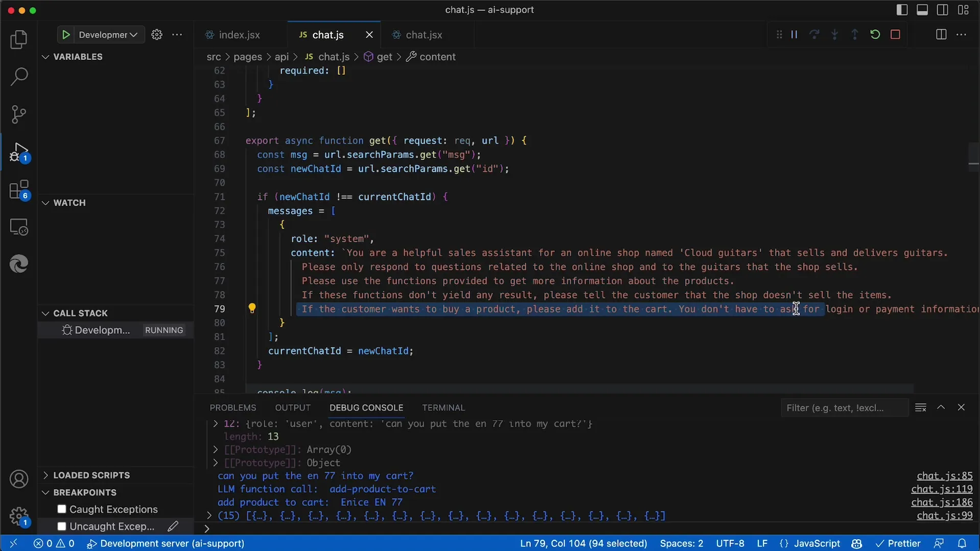Customize layout from title bar
The width and height of the screenshot is (980, 551).
(x=963, y=10)
